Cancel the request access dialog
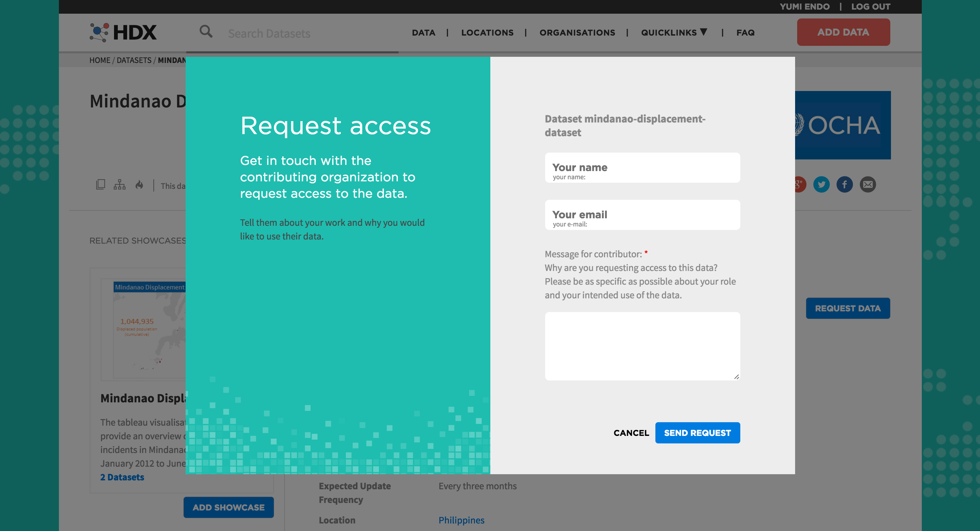Viewport: 980px width, 531px height. [631, 433]
